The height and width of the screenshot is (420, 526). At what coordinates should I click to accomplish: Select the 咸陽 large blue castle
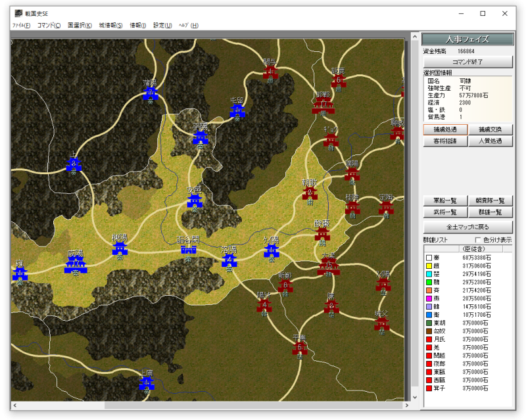76,265
